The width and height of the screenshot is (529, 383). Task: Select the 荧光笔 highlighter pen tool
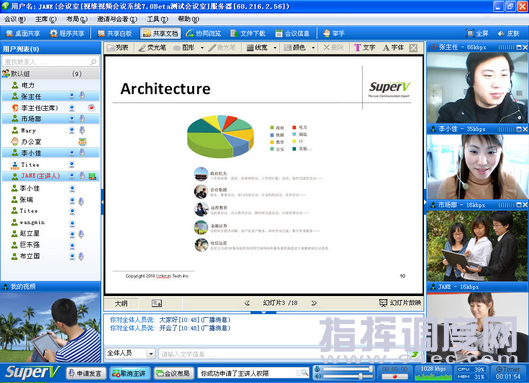(152, 48)
